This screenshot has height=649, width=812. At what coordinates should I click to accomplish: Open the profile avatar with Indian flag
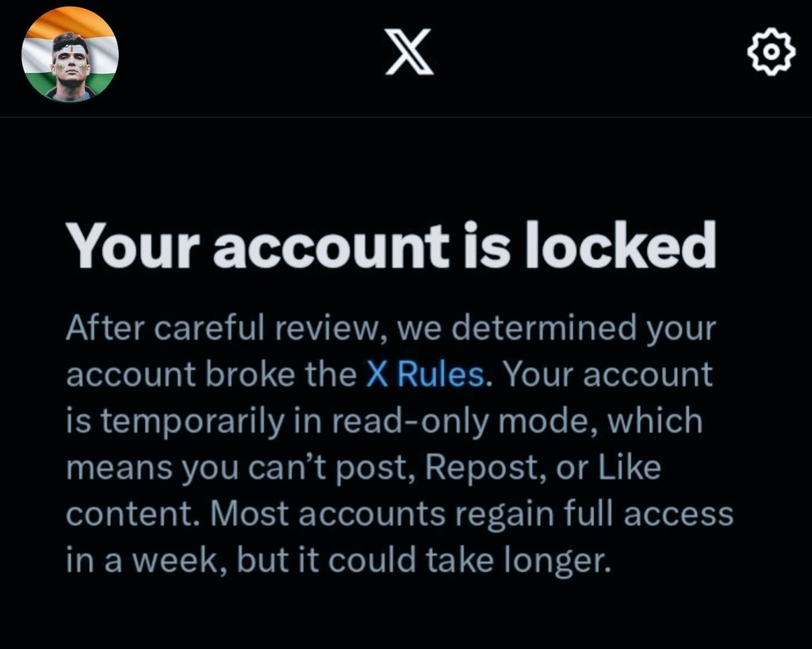[70, 54]
